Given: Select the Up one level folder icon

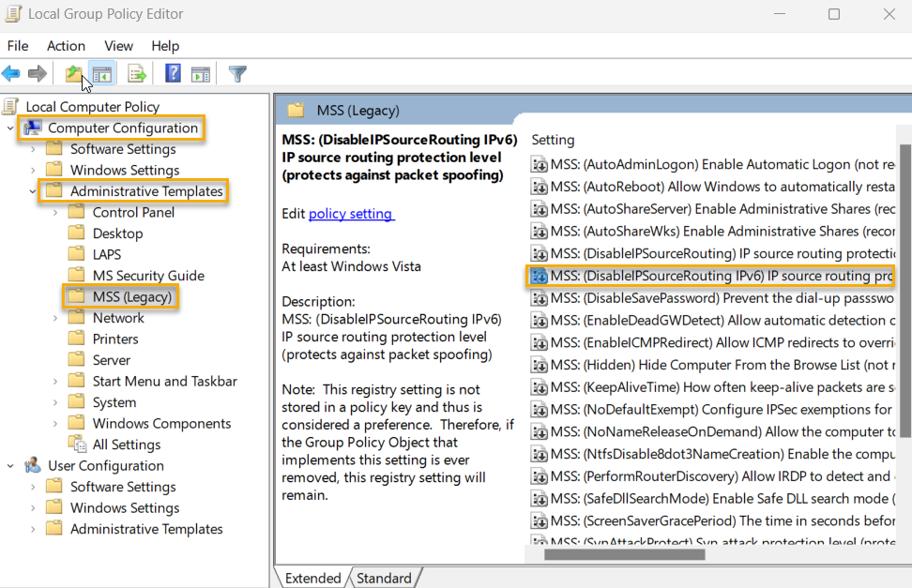Looking at the screenshot, I should [x=74, y=73].
